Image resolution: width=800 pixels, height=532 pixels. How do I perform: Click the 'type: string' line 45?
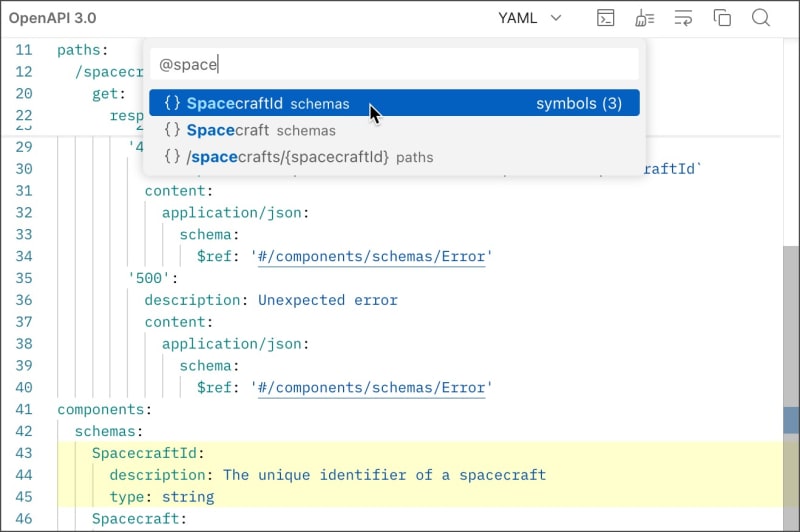click(162, 497)
